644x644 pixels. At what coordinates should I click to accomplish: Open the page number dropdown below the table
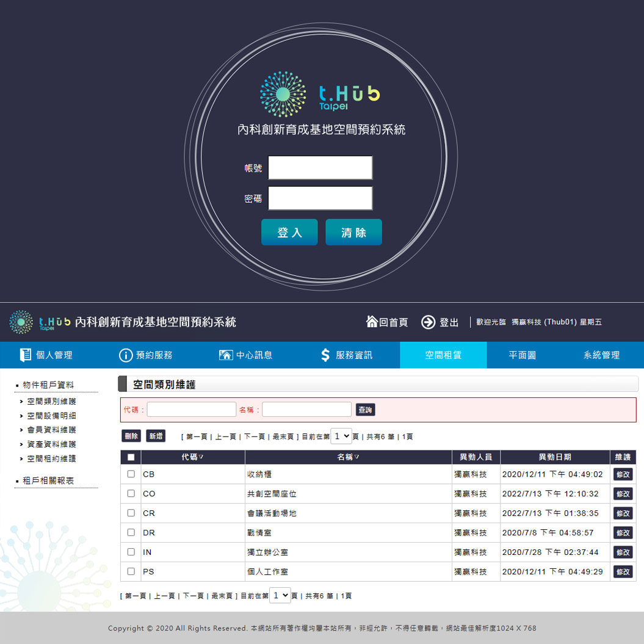[280, 596]
